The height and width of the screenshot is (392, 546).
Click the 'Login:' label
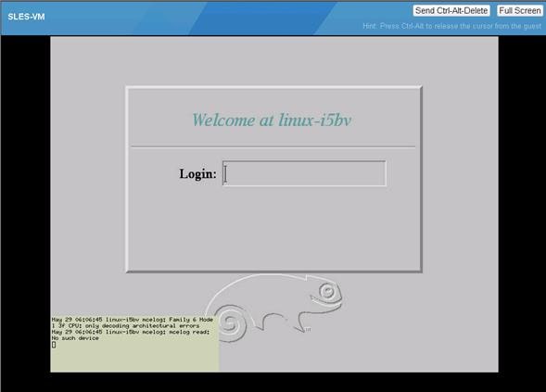click(x=197, y=173)
